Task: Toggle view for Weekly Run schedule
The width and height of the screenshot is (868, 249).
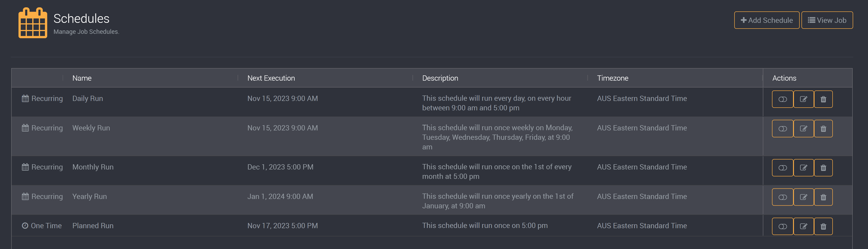Action: tap(782, 128)
